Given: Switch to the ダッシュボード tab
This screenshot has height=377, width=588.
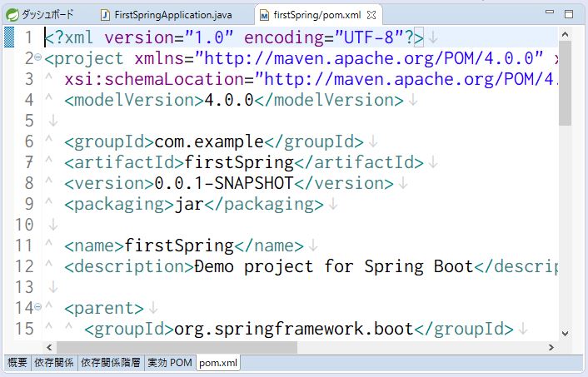Looking at the screenshot, I should (x=40, y=15).
